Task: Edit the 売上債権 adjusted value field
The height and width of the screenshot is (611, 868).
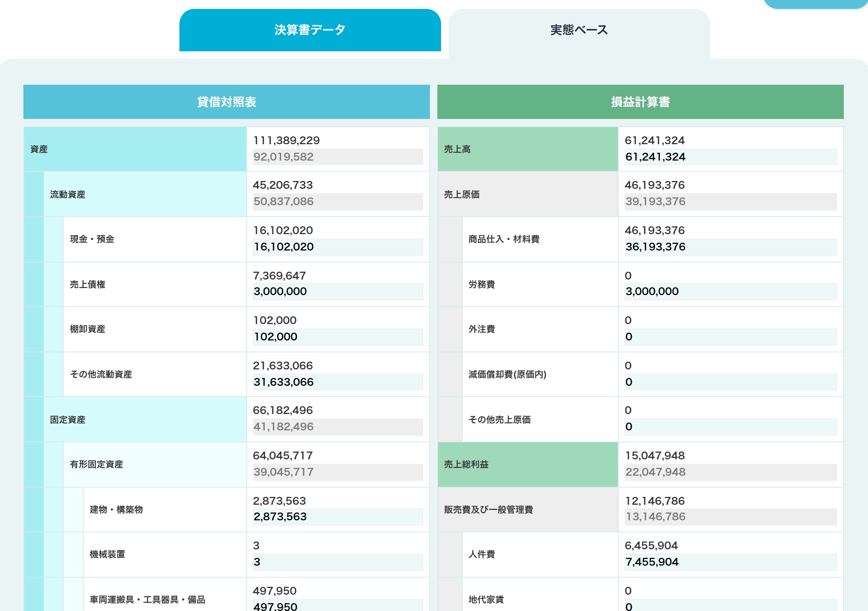Action: click(x=338, y=292)
